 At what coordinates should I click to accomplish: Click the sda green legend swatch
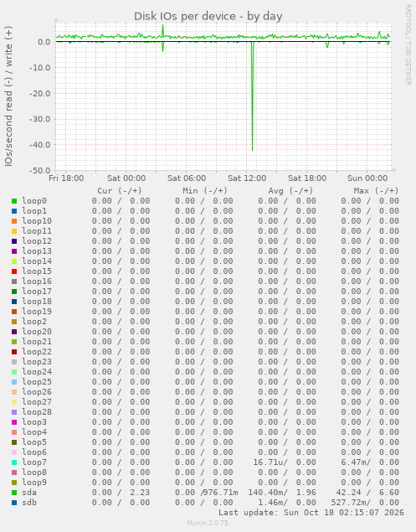coord(14,493)
